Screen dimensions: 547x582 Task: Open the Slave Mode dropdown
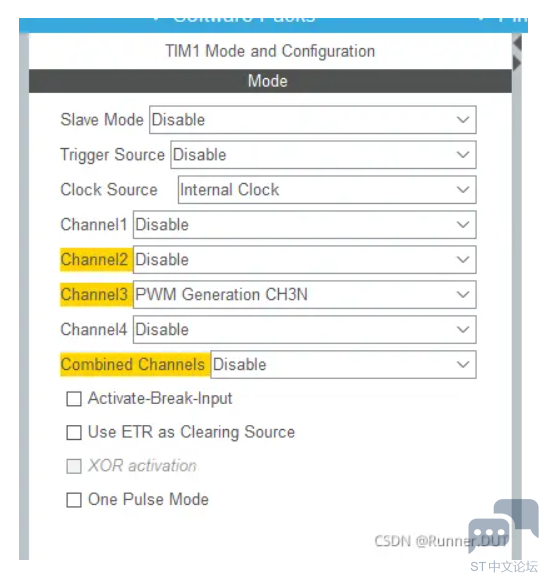coord(312,120)
